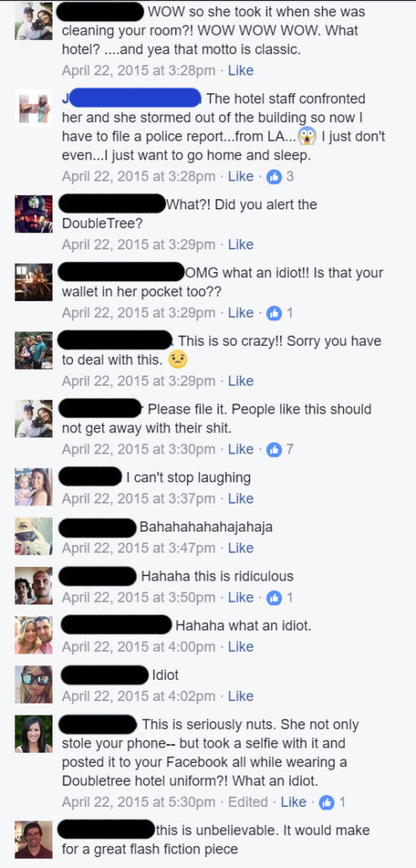The height and width of the screenshot is (868, 416).
Task: Open the "Bahahahahahajahaja" commenter's profile picture
Action: pyautogui.click(x=34, y=537)
